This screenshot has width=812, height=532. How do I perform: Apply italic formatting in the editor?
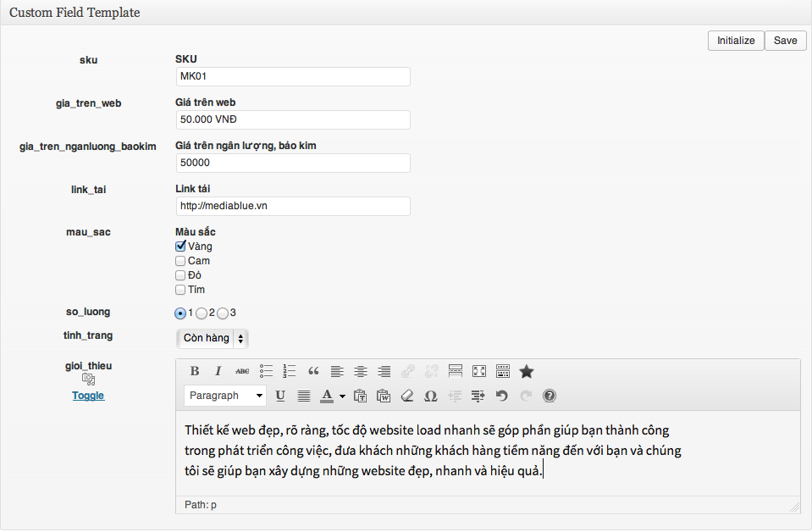point(218,372)
